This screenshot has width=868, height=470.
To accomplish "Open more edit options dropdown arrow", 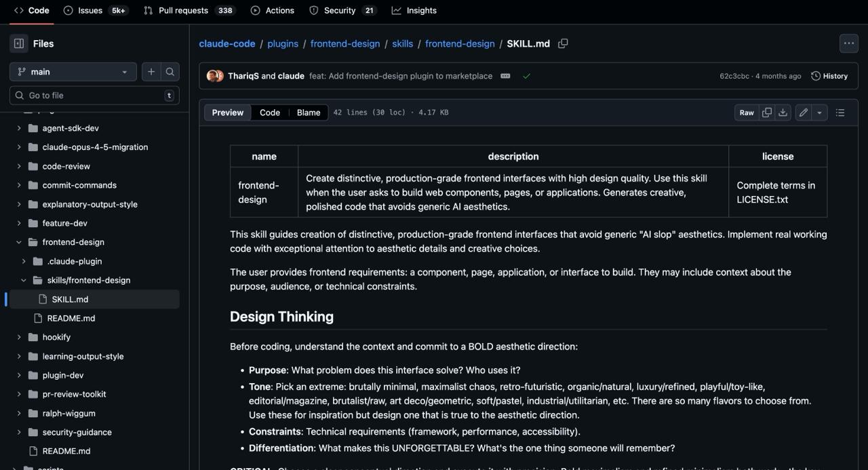I will (819, 113).
